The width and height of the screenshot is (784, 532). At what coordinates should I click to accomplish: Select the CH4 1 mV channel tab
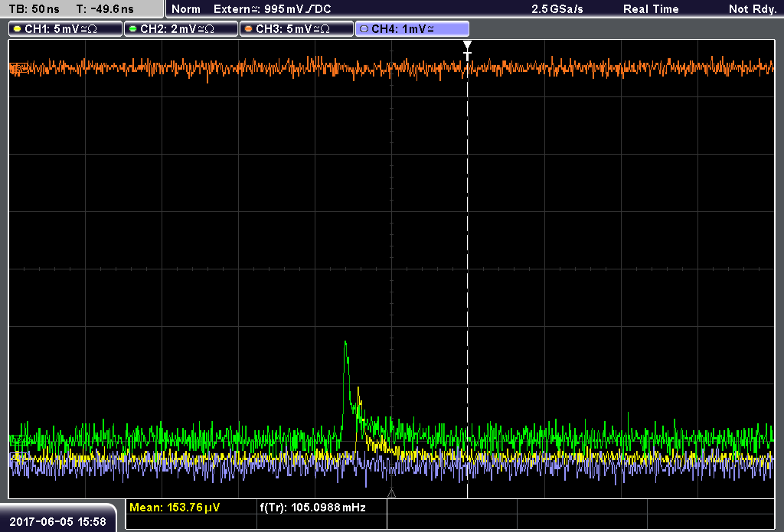pyautogui.click(x=412, y=29)
